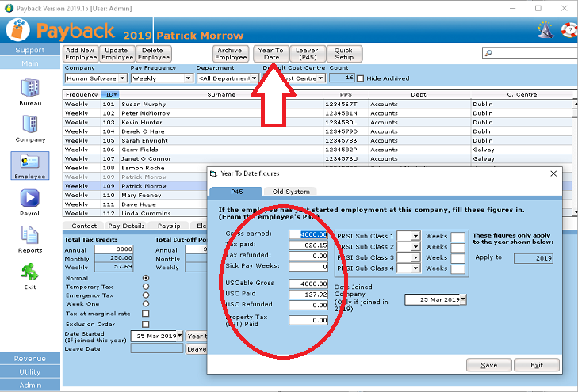578x392 pixels.
Task: Click the Gross earned input field
Action: pos(308,234)
